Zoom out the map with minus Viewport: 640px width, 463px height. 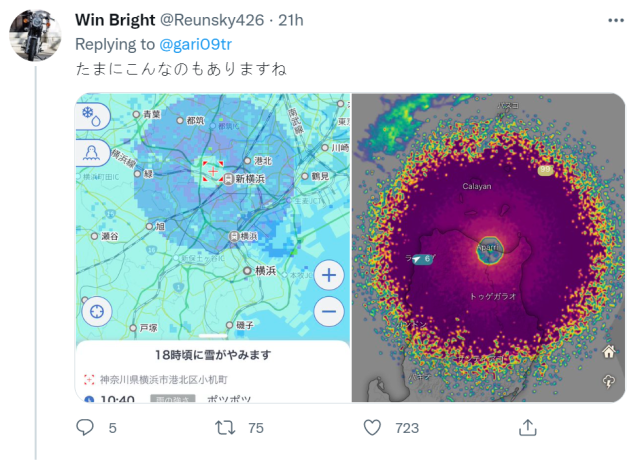pyautogui.click(x=329, y=312)
